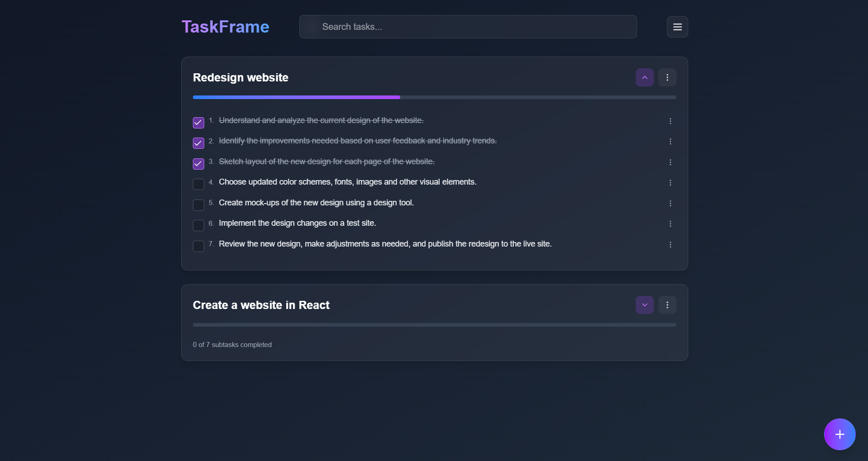
Task: Expand the Create a website in React task
Action: tap(644, 305)
